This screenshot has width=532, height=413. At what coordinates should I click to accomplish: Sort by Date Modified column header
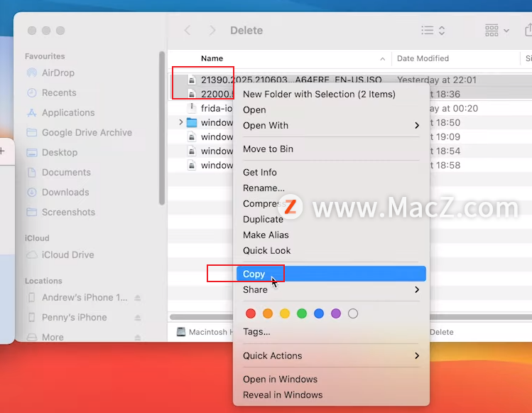[423, 58]
